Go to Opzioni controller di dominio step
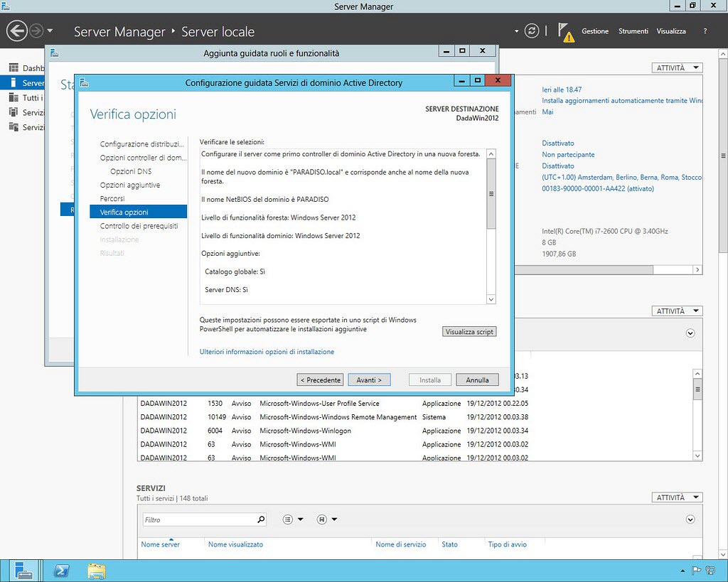Viewport: 728px width, 582px height. coord(143,158)
